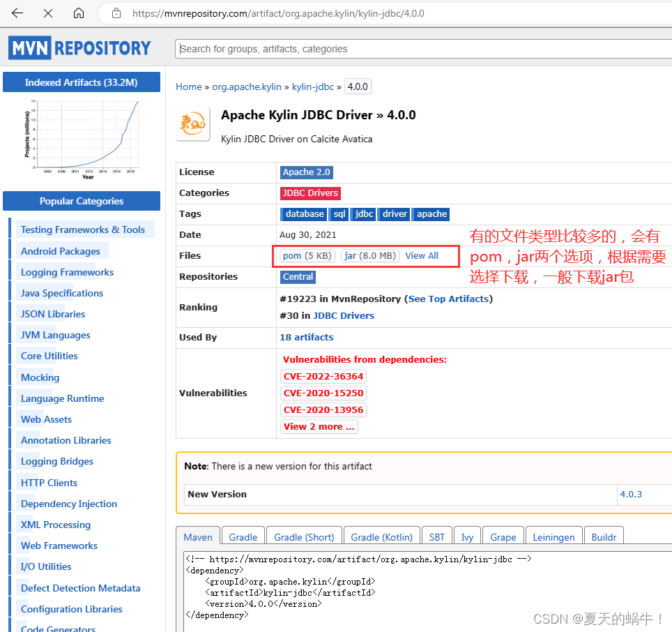Screen dimensions: 672x632
Task: Open XML Processing category
Action: coord(56,525)
